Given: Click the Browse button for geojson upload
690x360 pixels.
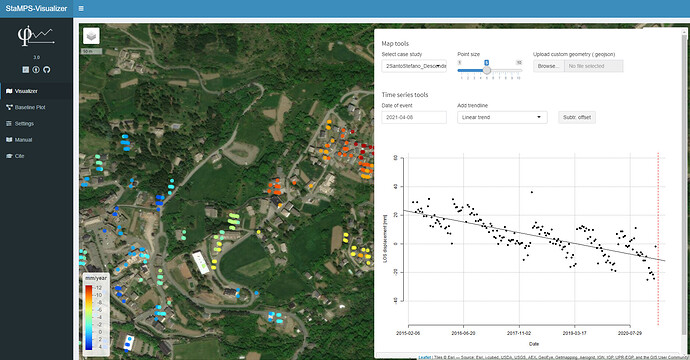Looking at the screenshot, I should tap(549, 66).
